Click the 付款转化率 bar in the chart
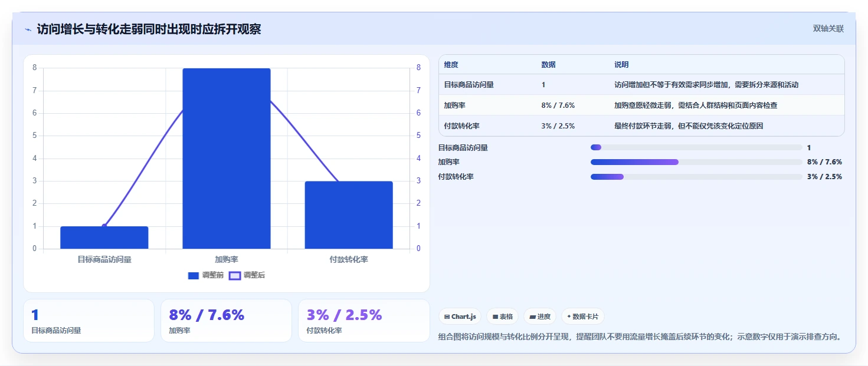The width and height of the screenshot is (868, 366). 349,215
